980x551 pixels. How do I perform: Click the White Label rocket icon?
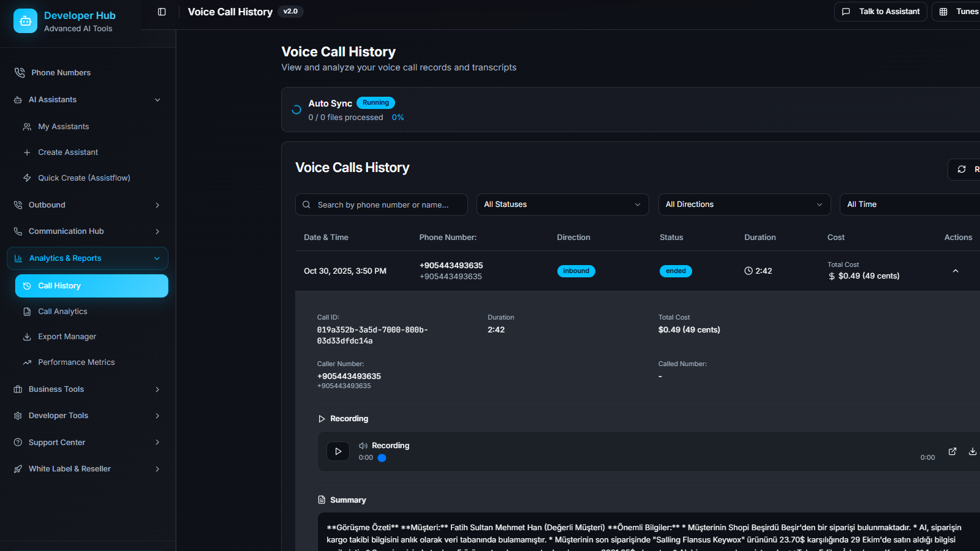(x=18, y=469)
